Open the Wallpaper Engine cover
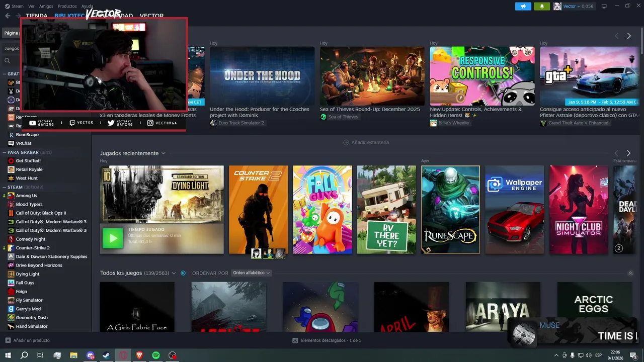 [x=515, y=210]
